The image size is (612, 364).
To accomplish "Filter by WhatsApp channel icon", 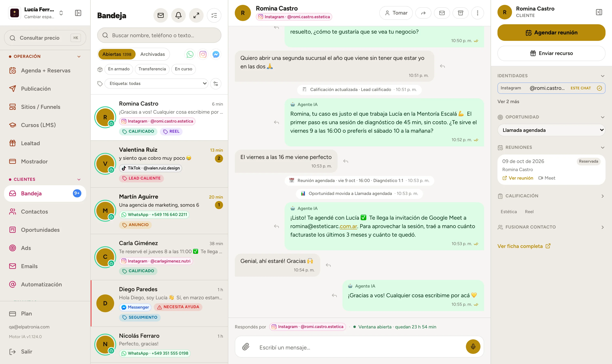I will (190, 54).
